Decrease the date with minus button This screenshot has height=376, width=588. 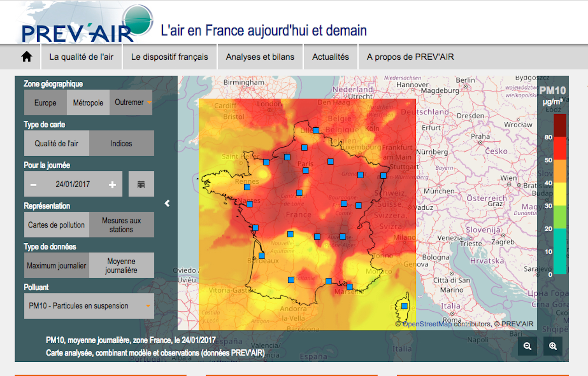33,185
